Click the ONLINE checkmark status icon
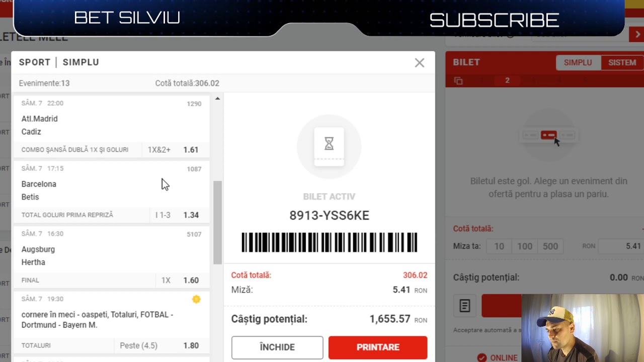This screenshot has height=362, width=644. (x=482, y=358)
